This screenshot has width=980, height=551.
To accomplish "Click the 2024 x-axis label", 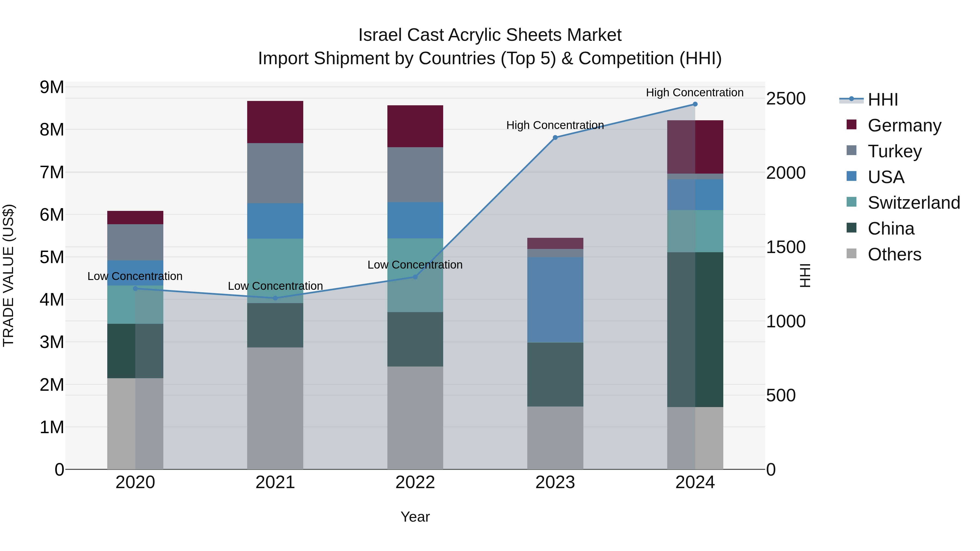I will (x=695, y=482).
